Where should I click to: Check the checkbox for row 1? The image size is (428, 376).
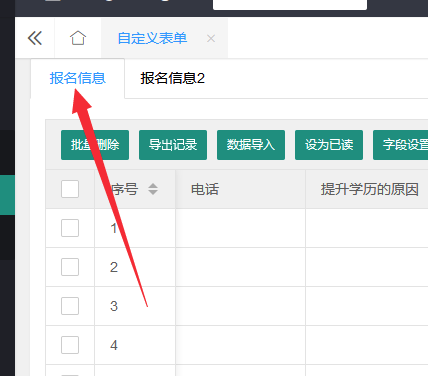[x=70, y=228]
